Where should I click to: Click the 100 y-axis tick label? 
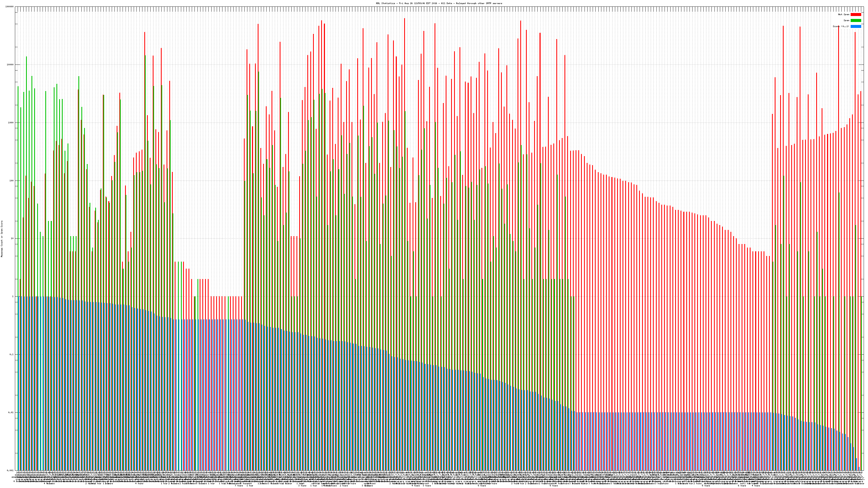(x=12, y=181)
